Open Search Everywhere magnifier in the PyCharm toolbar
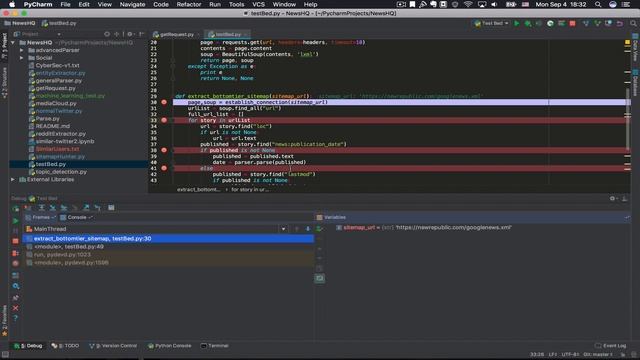Viewport: 640px width, 360px height. tap(633, 24)
